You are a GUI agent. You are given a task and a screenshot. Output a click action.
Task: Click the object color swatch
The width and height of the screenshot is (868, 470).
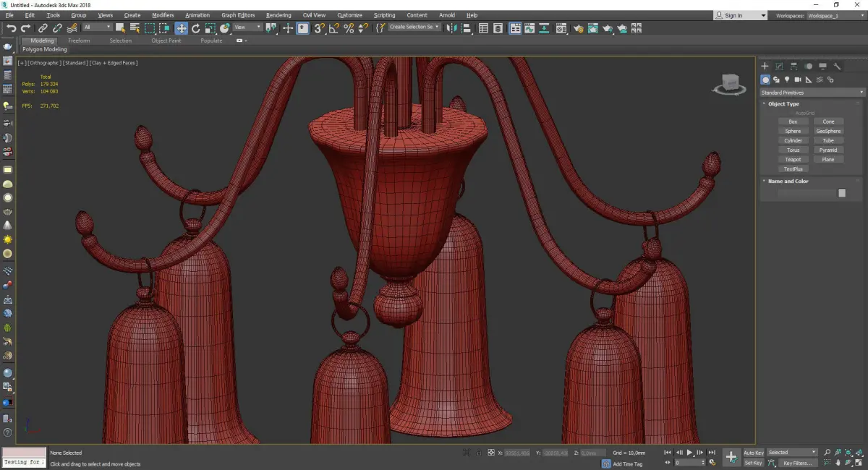841,193
